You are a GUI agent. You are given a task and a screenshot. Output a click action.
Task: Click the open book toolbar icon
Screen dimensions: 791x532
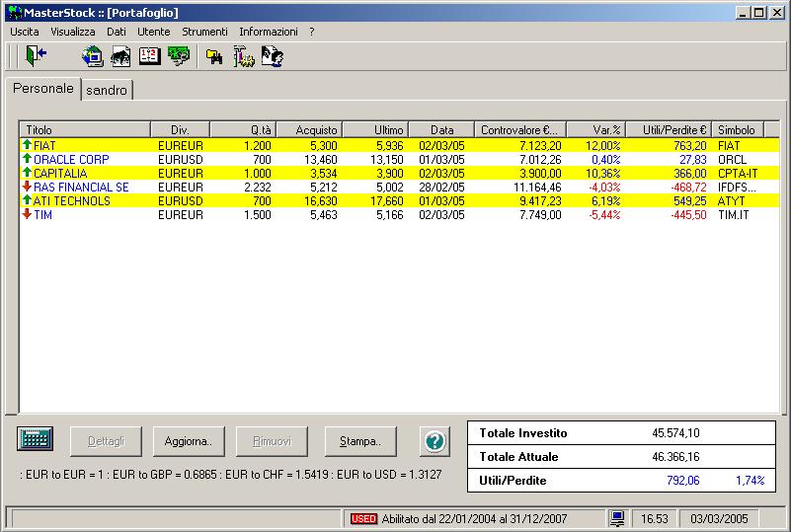click(x=150, y=56)
